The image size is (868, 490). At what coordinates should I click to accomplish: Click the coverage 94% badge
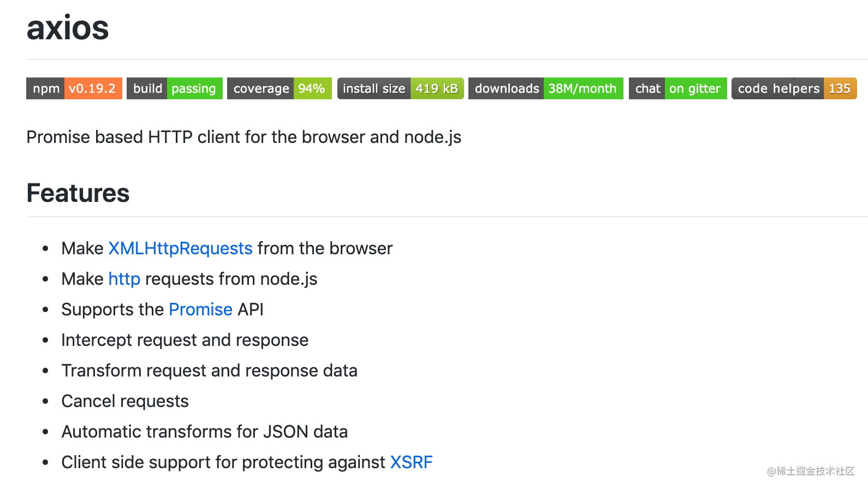tap(280, 88)
